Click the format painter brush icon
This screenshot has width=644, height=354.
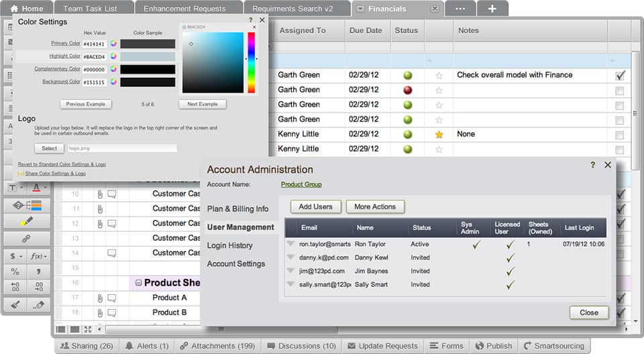coord(15,304)
